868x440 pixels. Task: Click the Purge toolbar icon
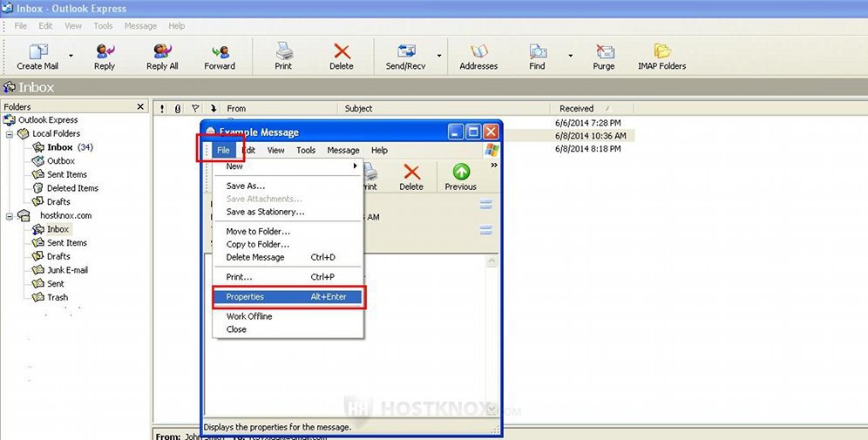[x=604, y=57]
